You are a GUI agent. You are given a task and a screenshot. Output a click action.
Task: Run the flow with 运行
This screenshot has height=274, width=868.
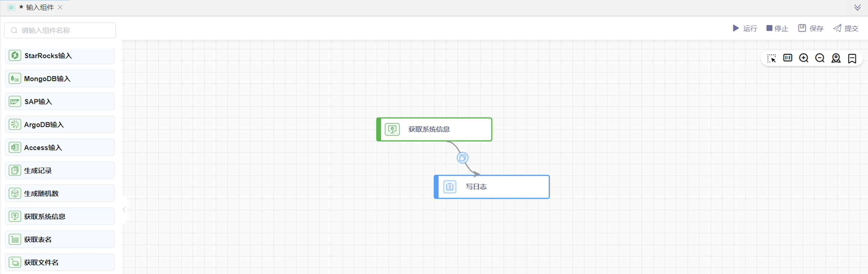(745, 28)
